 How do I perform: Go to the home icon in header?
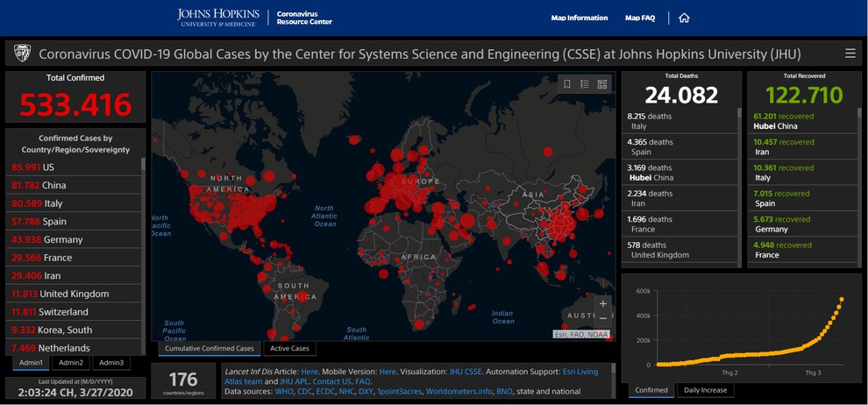(684, 18)
